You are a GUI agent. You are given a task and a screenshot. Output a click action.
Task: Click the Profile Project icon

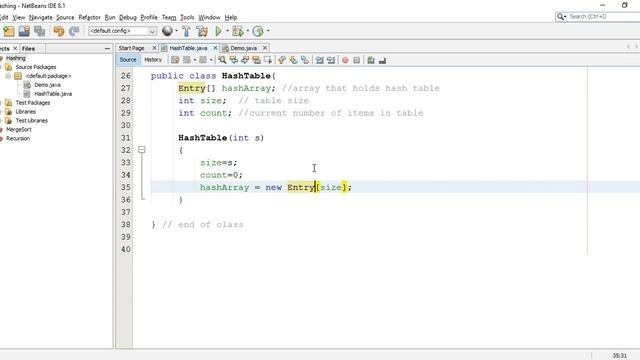(x=258, y=31)
